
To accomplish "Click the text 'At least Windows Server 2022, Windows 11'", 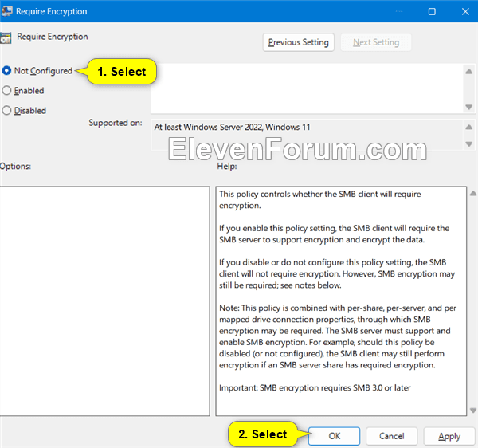I will tap(232, 127).
